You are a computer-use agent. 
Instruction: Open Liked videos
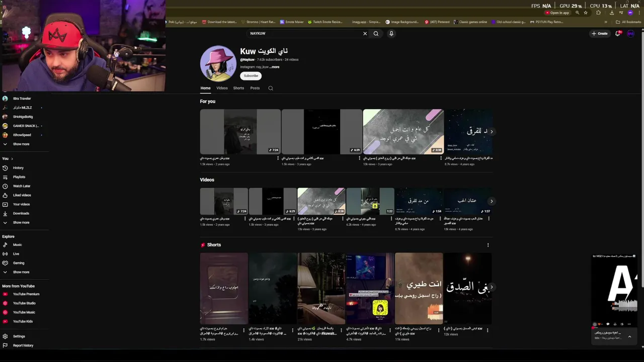[22, 195]
